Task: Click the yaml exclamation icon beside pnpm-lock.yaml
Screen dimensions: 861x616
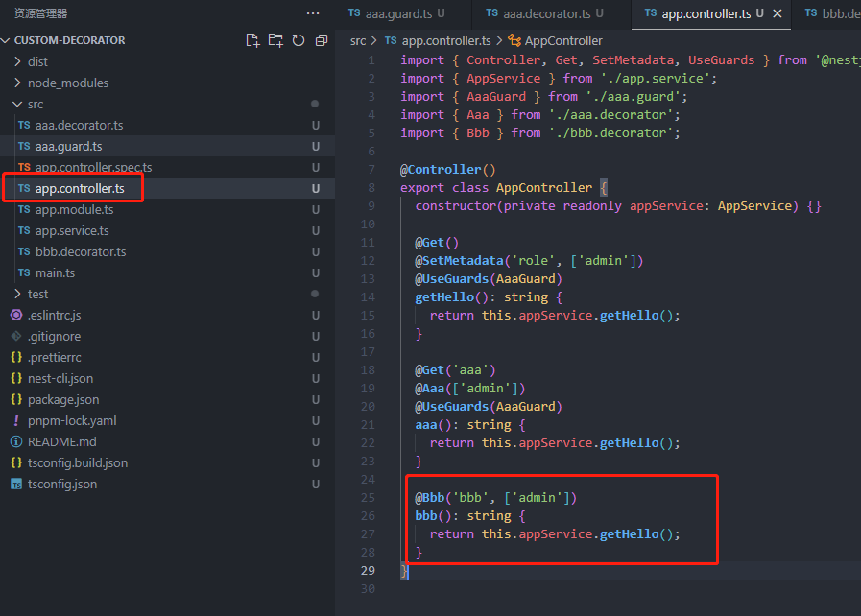Action: (x=16, y=420)
